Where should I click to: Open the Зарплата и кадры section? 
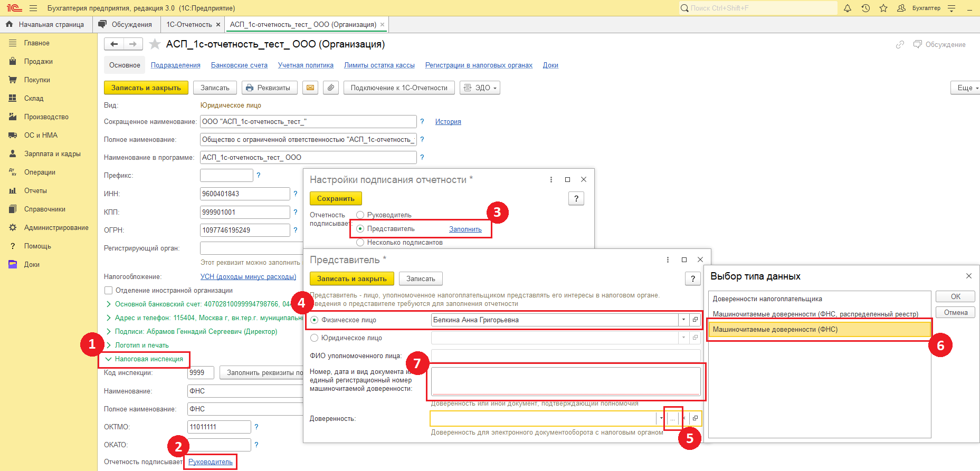pyautogui.click(x=52, y=154)
